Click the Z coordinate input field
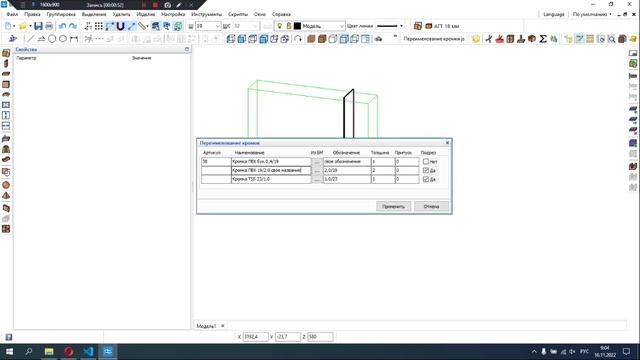640x360 pixels. pos(320,337)
